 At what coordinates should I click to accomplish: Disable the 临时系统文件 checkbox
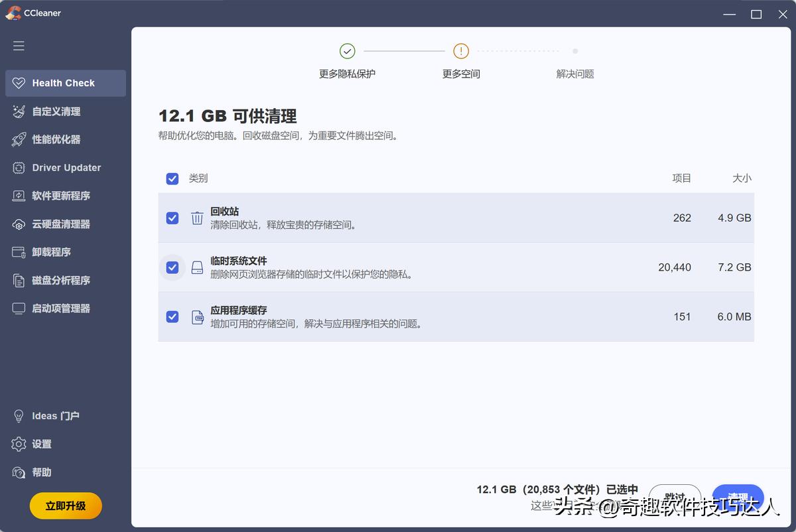172,267
